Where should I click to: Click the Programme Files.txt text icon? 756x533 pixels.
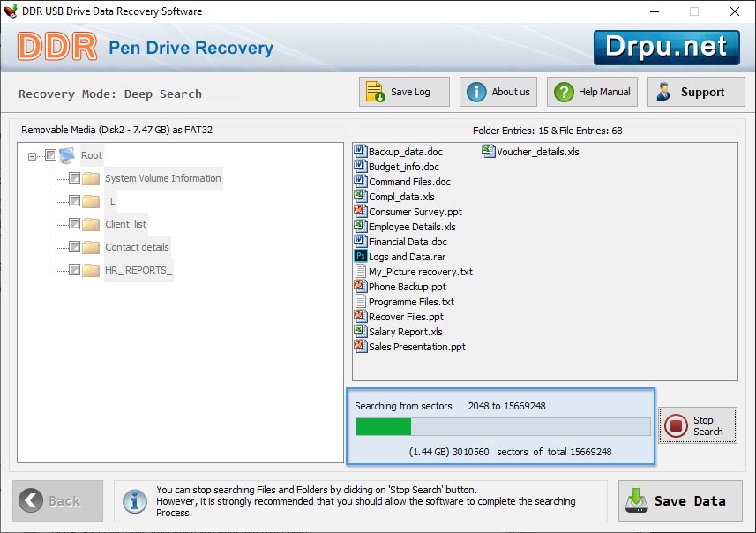click(x=360, y=302)
